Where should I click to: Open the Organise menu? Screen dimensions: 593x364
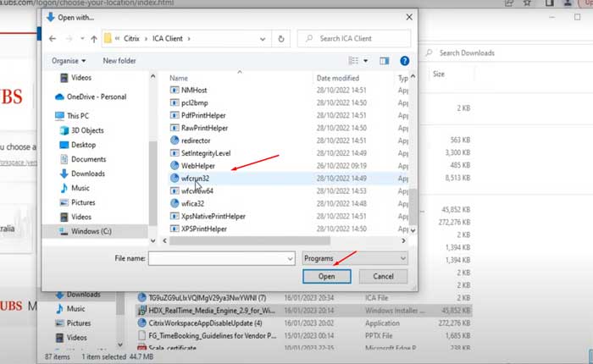pos(69,61)
